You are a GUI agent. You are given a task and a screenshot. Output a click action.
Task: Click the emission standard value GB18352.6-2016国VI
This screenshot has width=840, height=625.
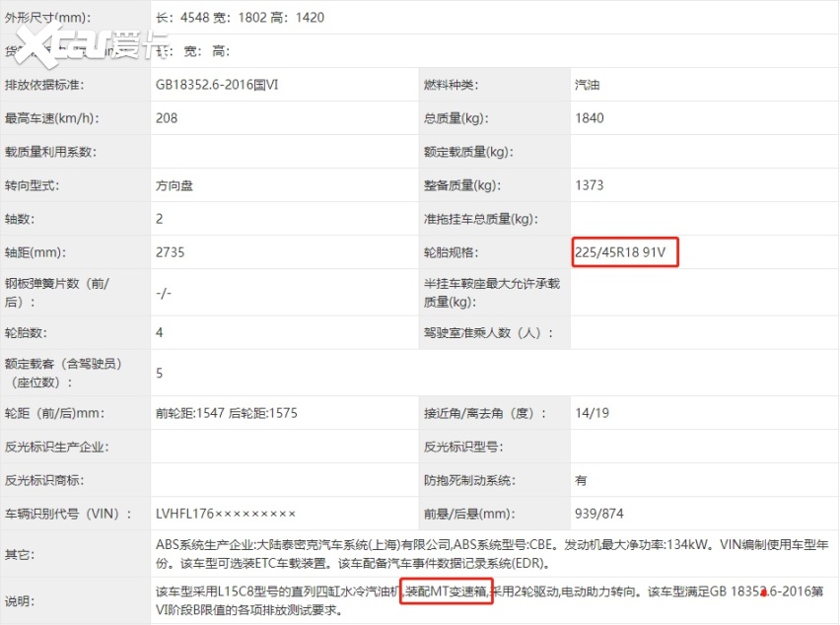(217, 85)
